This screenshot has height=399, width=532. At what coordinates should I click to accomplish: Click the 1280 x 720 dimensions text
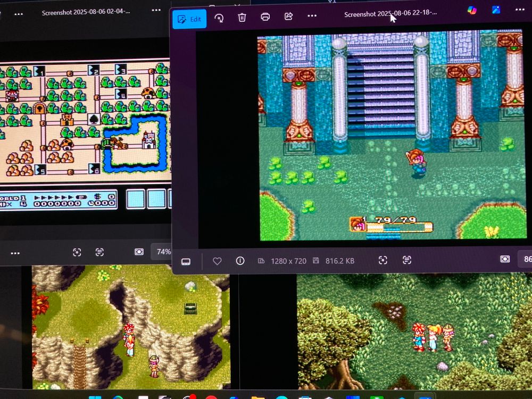click(x=288, y=261)
